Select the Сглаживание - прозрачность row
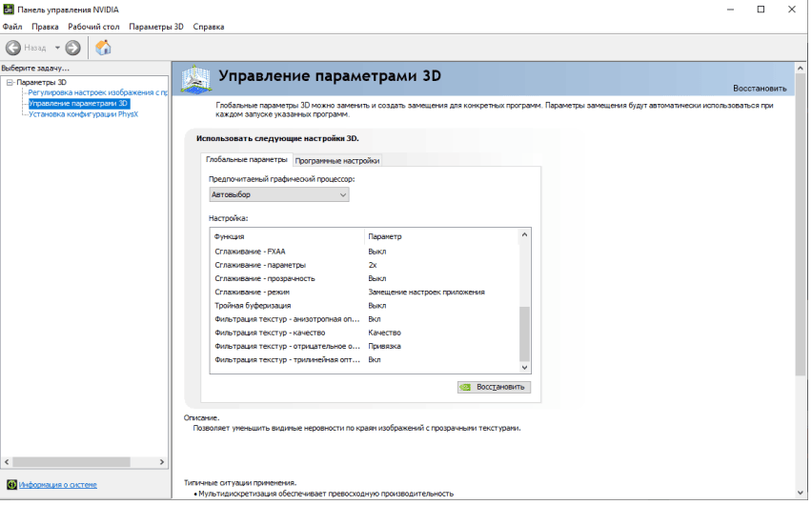The width and height of the screenshot is (812, 505). coord(366,280)
